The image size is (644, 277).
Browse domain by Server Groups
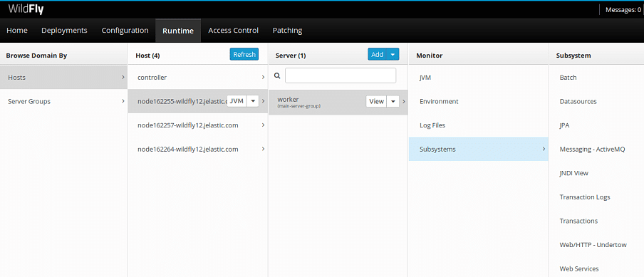(63, 101)
